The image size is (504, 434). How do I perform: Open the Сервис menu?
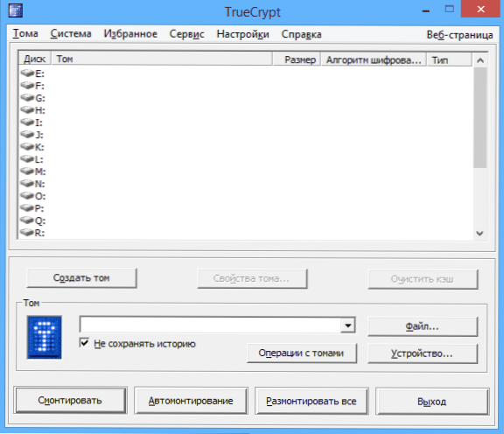pyautogui.click(x=186, y=34)
